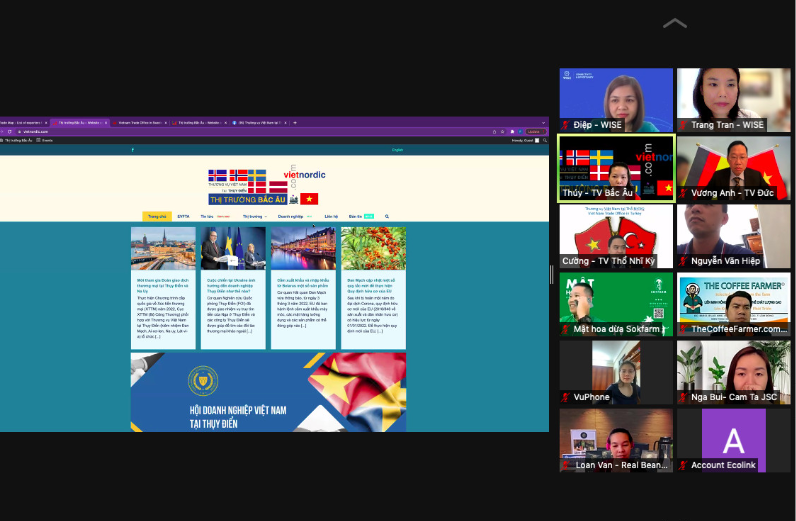Select the Account Ecolink participant tile
The width and height of the screenshot is (796, 521).
coord(733,440)
